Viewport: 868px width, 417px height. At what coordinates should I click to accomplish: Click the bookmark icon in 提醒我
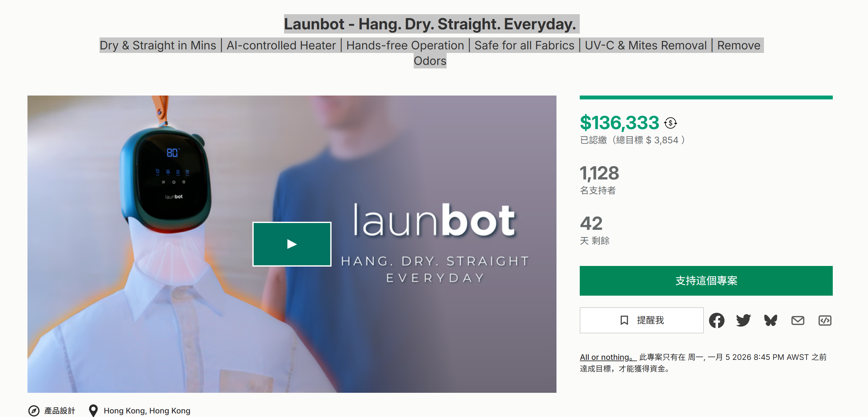[x=624, y=320]
